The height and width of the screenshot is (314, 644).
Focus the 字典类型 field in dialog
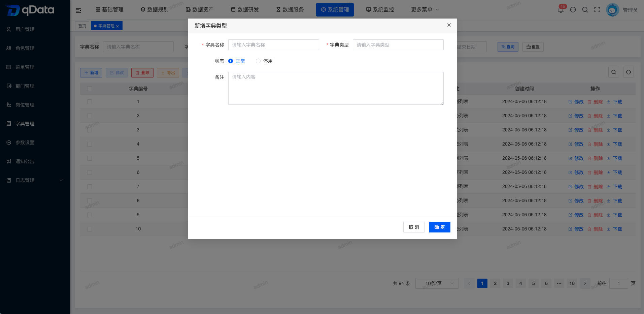(x=398, y=45)
